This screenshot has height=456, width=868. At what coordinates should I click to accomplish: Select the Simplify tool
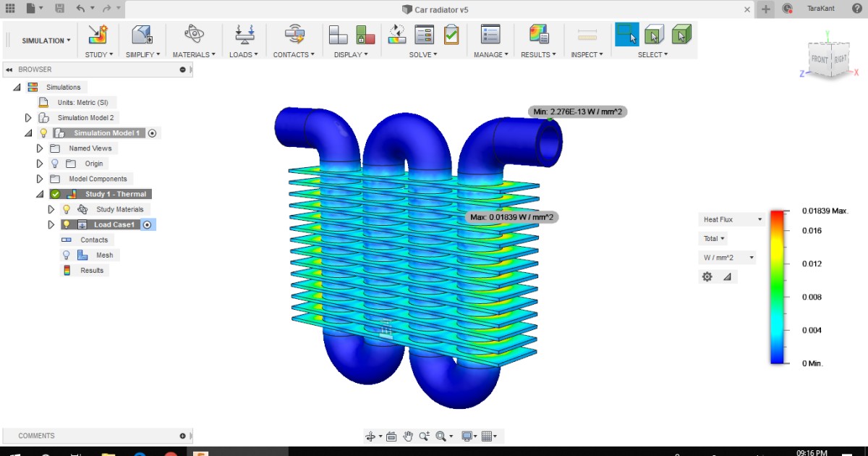[142, 34]
